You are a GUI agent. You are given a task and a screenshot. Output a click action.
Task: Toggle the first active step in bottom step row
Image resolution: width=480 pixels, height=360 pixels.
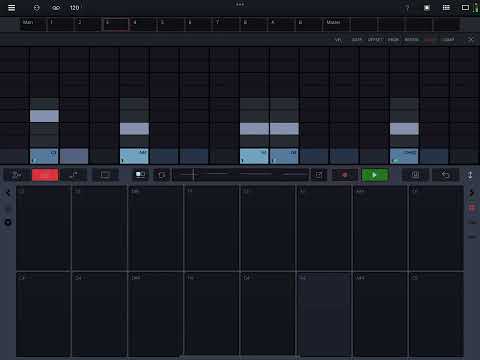point(44,156)
